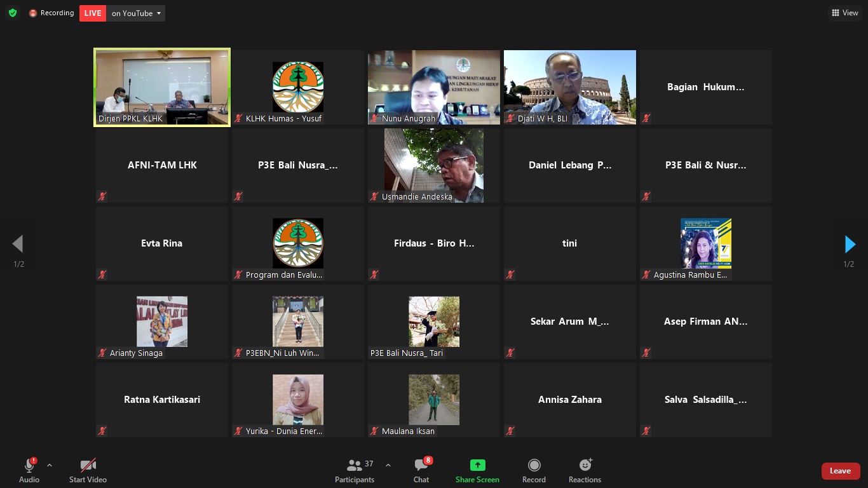Open the View layout menu
The height and width of the screenshot is (488, 868).
(844, 13)
